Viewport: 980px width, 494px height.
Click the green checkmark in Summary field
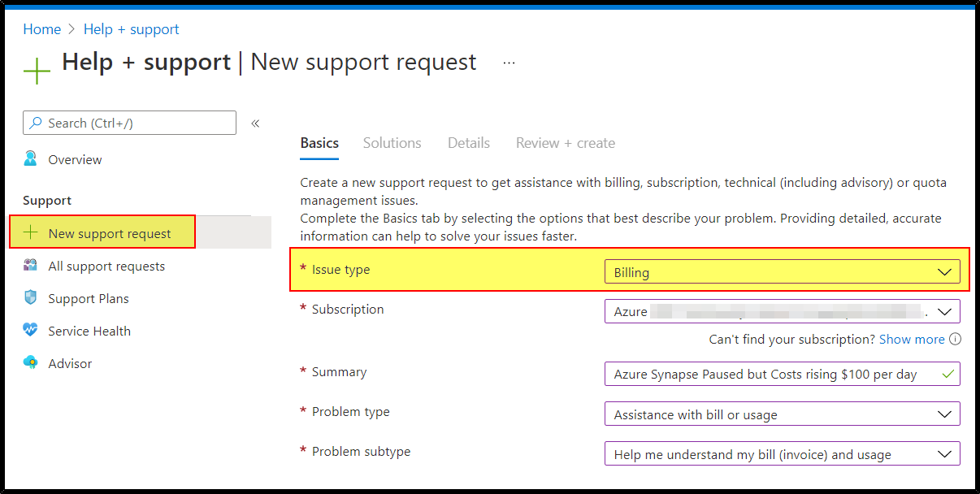pos(946,374)
